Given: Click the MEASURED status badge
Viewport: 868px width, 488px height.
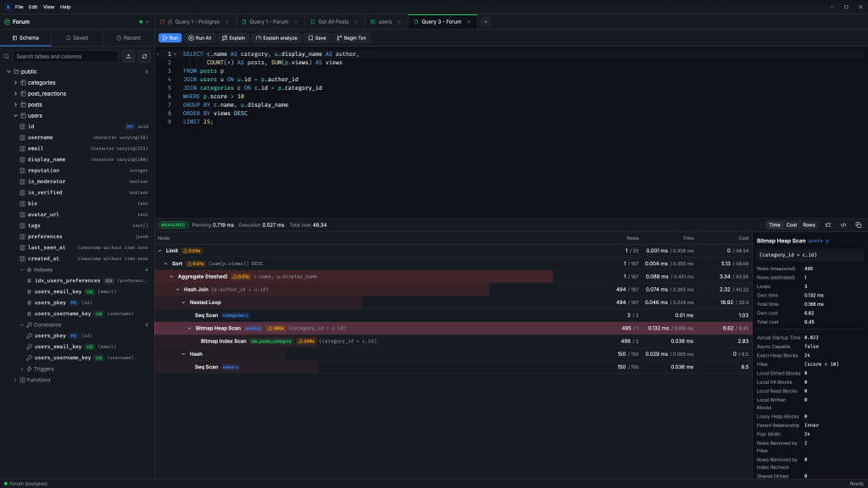Looking at the screenshot, I should 173,225.
